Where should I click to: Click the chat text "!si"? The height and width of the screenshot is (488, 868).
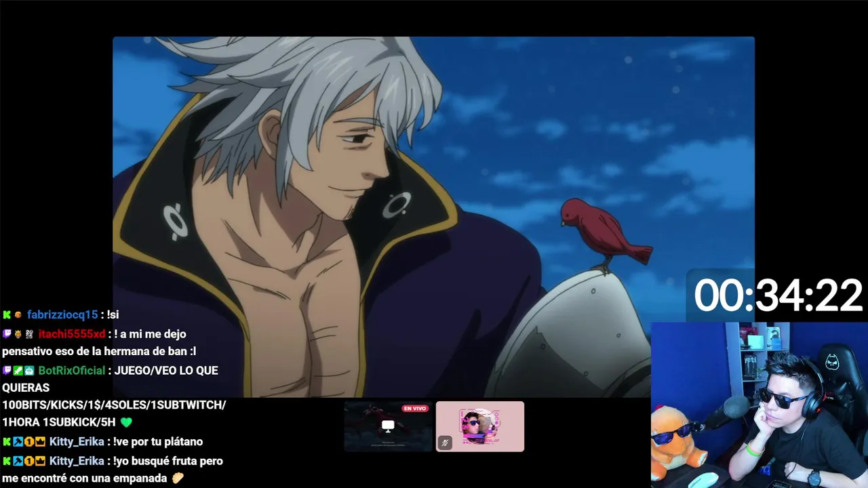113,314
